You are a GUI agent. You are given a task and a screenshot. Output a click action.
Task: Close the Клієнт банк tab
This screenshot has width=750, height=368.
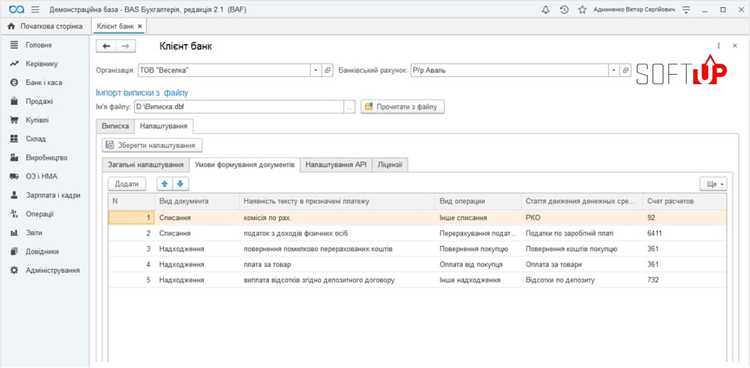[x=139, y=26]
